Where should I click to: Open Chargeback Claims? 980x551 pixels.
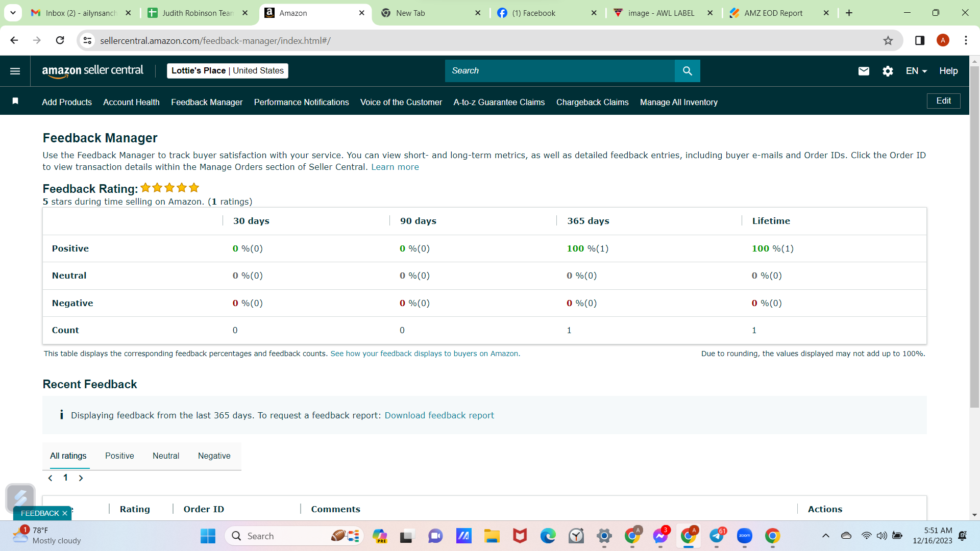point(593,102)
